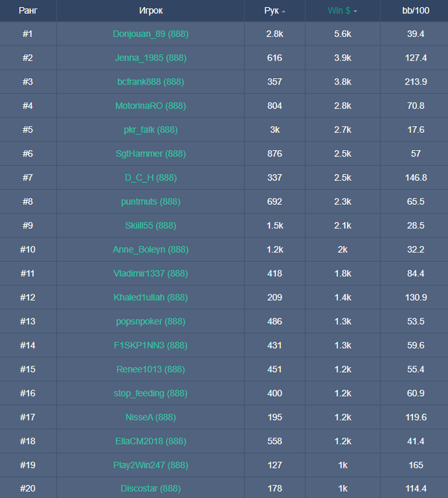Select pkr_falk (888) player link
Screen dimensions: 448x498
pyautogui.click(x=151, y=129)
